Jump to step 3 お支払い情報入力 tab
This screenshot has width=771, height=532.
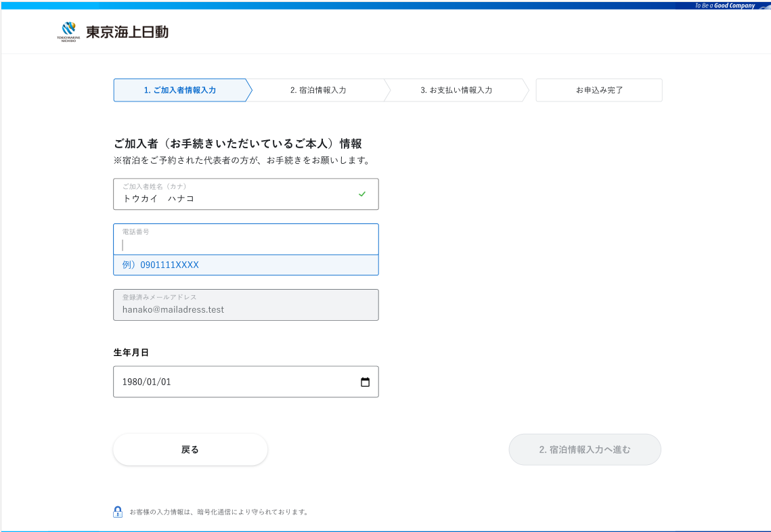pos(456,90)
